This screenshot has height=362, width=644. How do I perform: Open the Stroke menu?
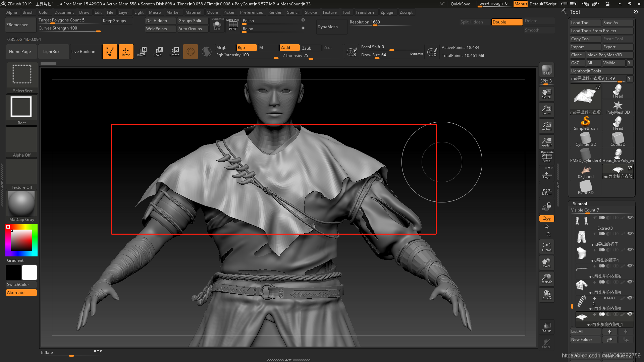coord(311,12)
